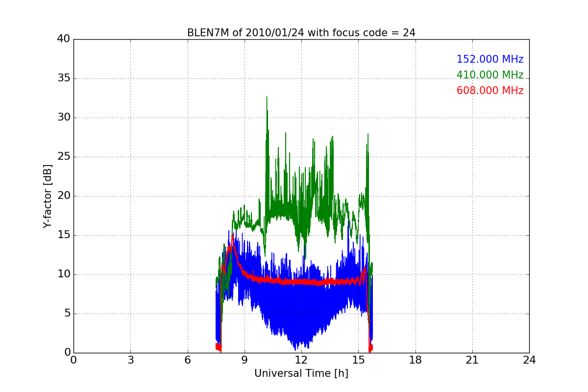The width and height of the screenshot is (588, 392).
Task: Select the red '608.000 MHz' legend label
Action: coord(490,91)
